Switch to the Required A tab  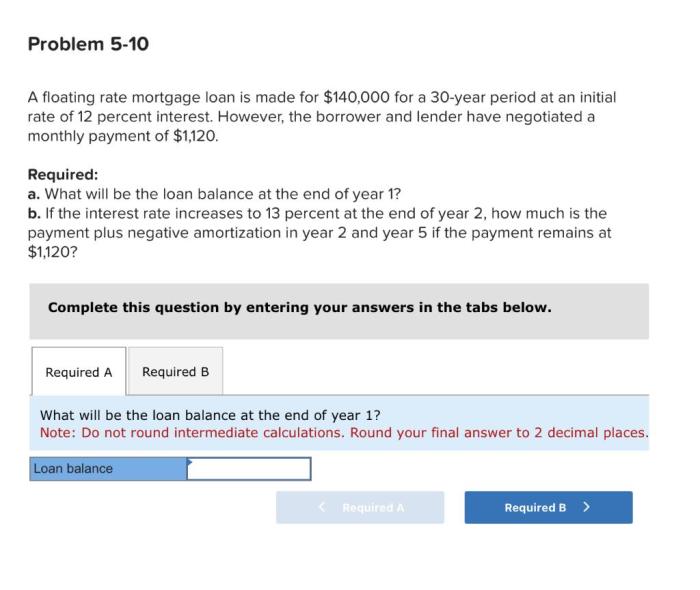pos(79,372)
